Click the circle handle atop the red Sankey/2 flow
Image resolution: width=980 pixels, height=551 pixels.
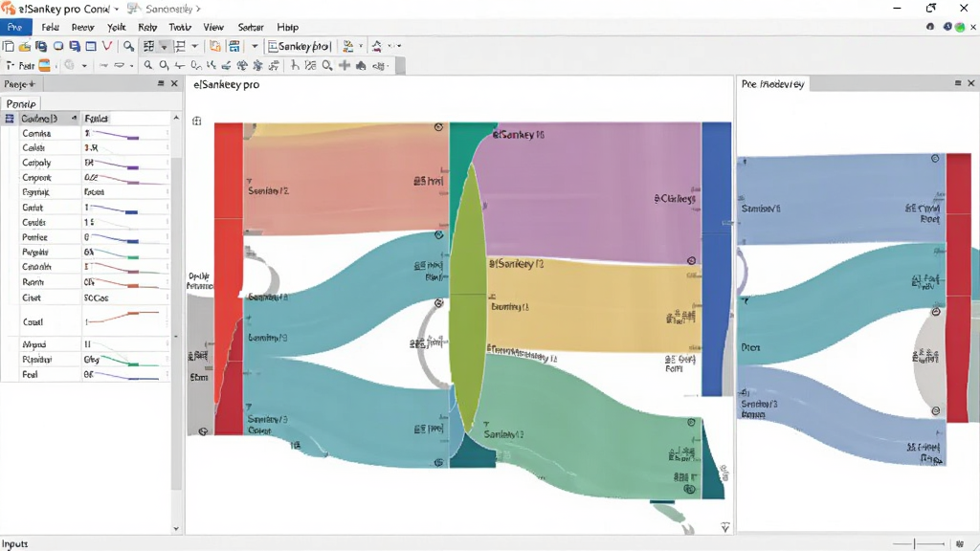pyautogui.click(x=438, y=127)
